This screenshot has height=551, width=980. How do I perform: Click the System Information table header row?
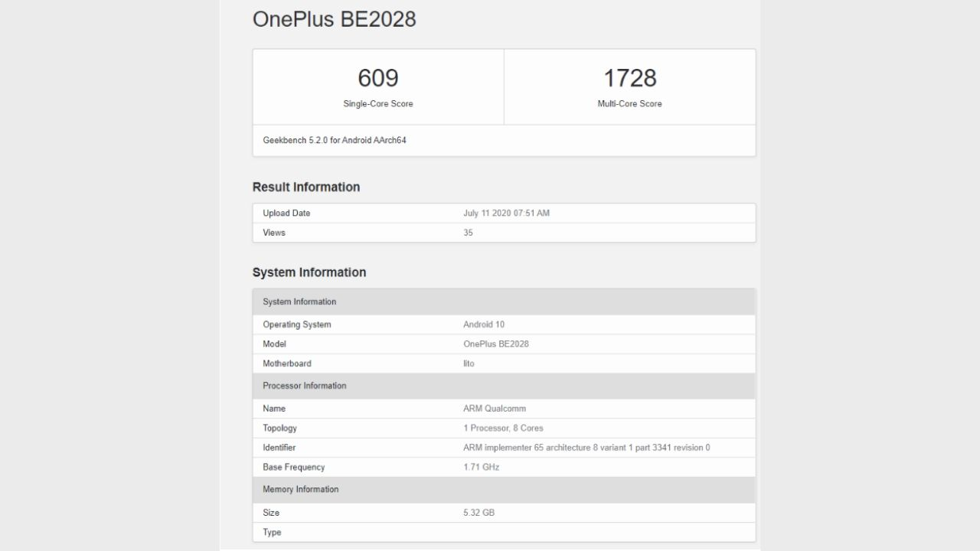504,302
